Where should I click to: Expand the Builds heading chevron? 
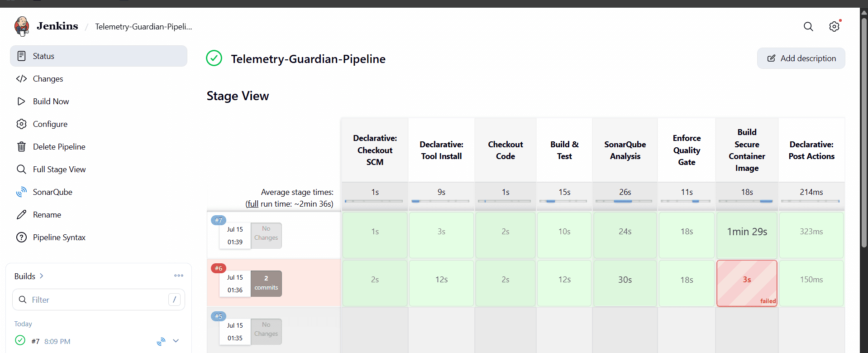[42, 276]
